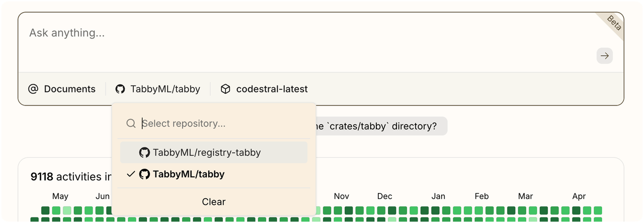Image resolution: width=644 pixels, height=223 pixels.
Task: Open the codestral-latest model dropdown
Action: (265, 89)
